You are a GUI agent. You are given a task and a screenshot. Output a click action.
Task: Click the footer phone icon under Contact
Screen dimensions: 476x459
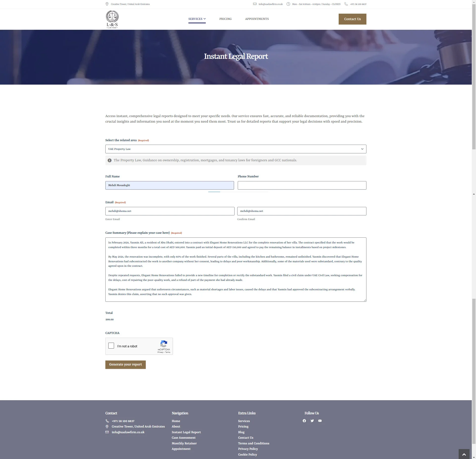click(107, 421)
